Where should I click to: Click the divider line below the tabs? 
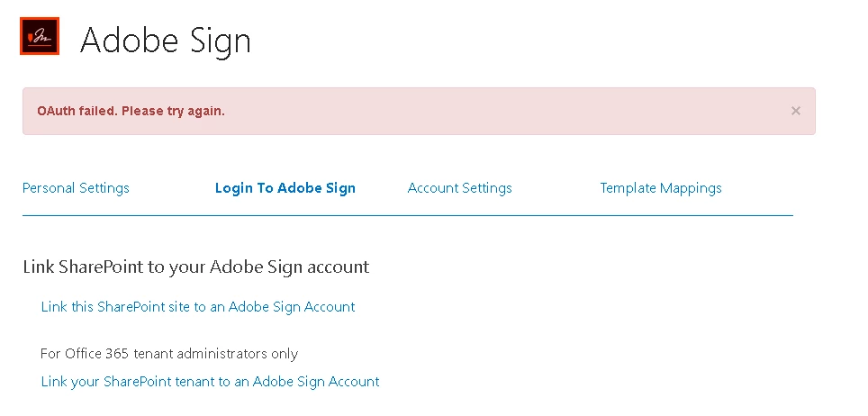(407, 216)
